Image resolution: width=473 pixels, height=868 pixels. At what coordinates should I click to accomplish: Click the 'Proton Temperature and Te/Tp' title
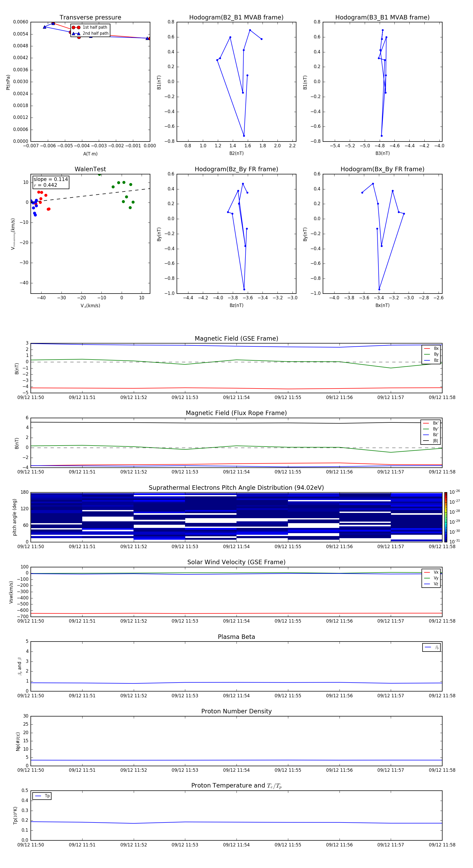[236, 786]
